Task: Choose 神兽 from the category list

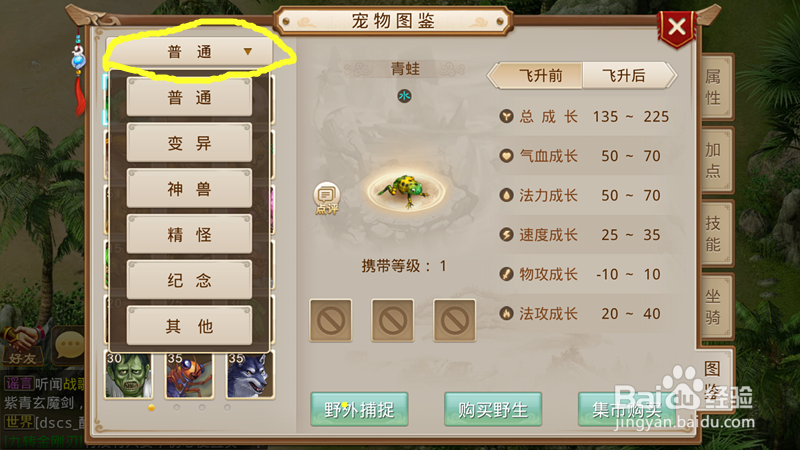Action: pyautogui.click(x=189, y=189)
